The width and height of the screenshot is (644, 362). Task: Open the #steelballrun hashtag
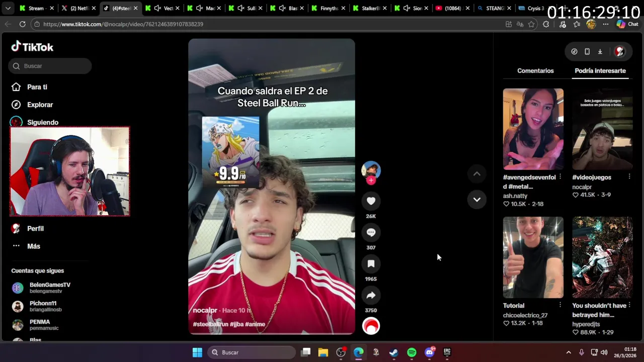[x=211, y=324]
